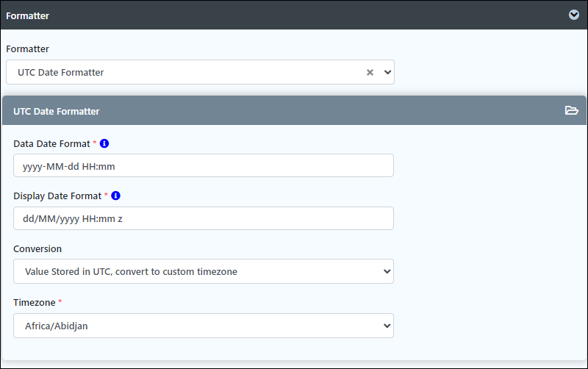This screenshot has width=588, height=369.
Task: Clear the UTC Date Formatter selection with X
Action: tap(370, 72)
